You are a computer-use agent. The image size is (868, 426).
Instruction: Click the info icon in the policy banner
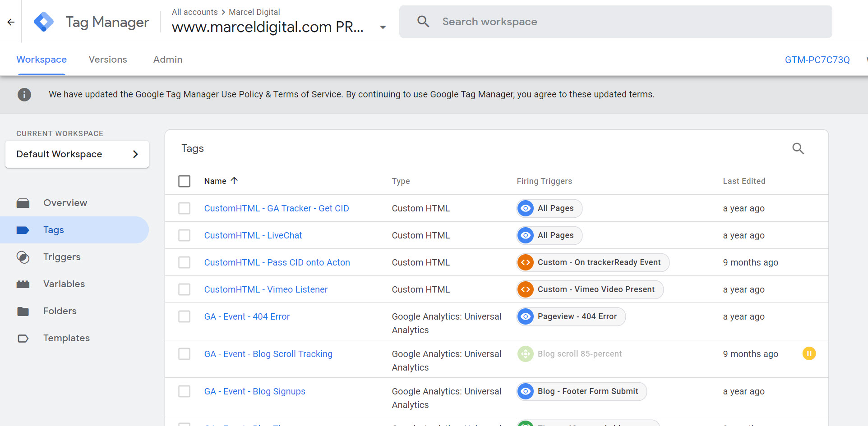coord(24,95)
